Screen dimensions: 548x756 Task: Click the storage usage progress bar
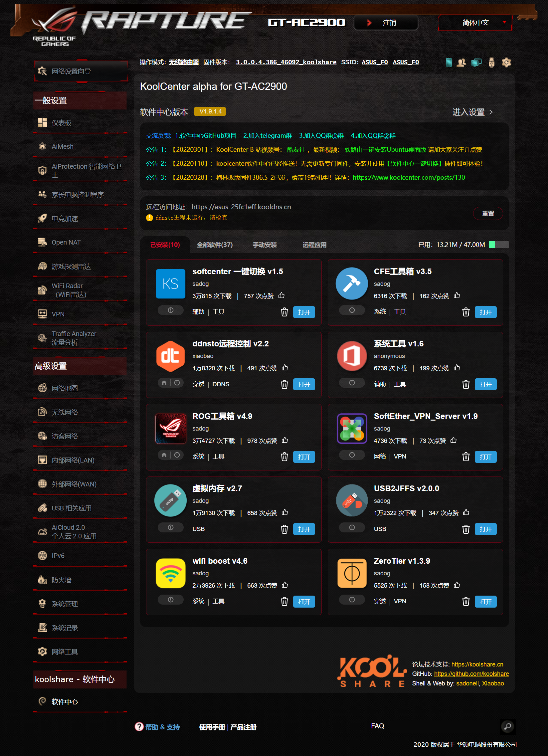498,245
